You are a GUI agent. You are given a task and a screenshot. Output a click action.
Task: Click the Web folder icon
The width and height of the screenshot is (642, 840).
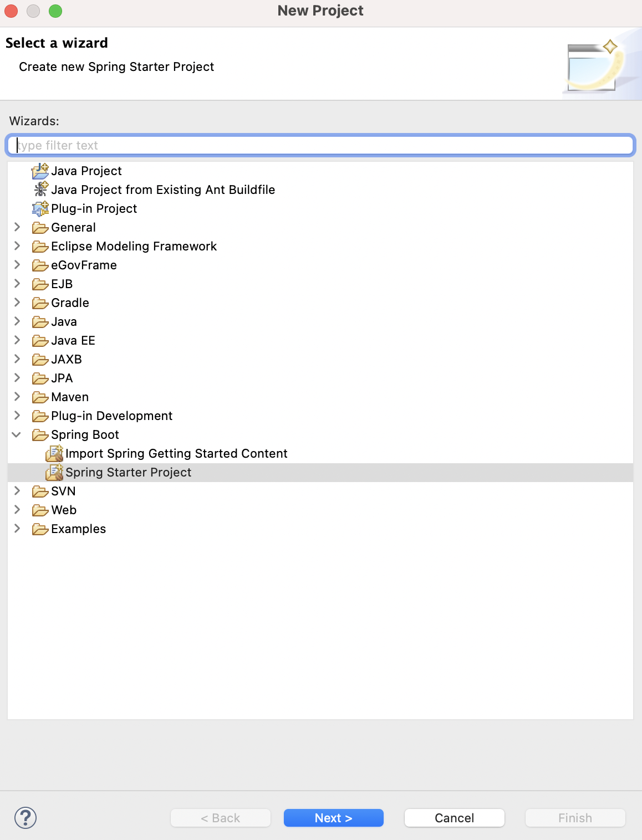coord(40,510)
